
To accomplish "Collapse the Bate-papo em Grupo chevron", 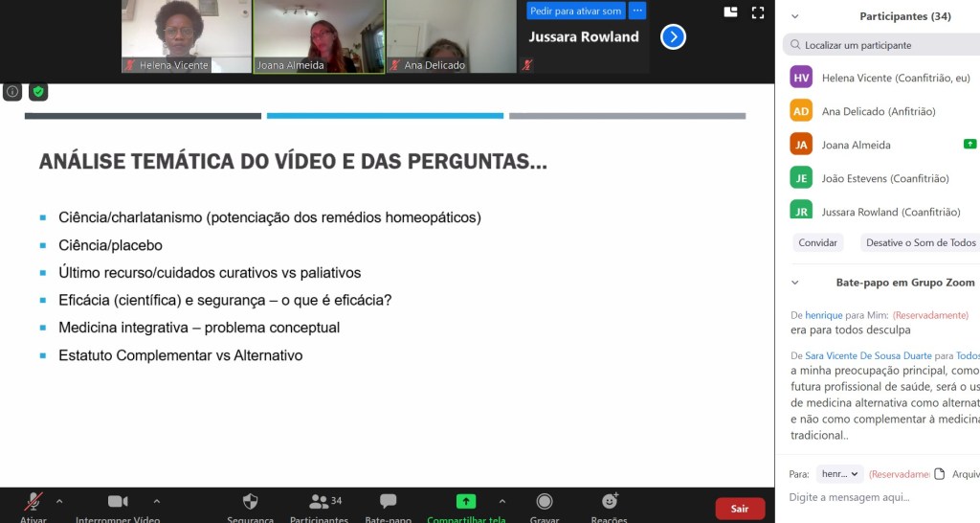I will click(x=794, y=283).
